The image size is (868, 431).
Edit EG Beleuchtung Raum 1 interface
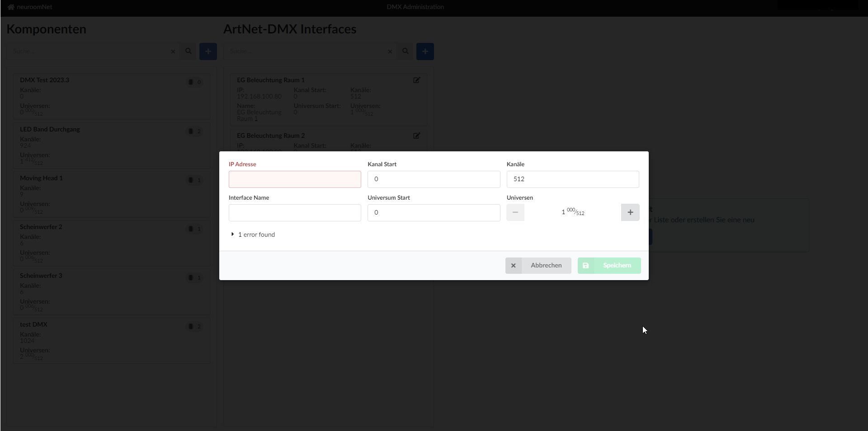click(x=416, y=80)
